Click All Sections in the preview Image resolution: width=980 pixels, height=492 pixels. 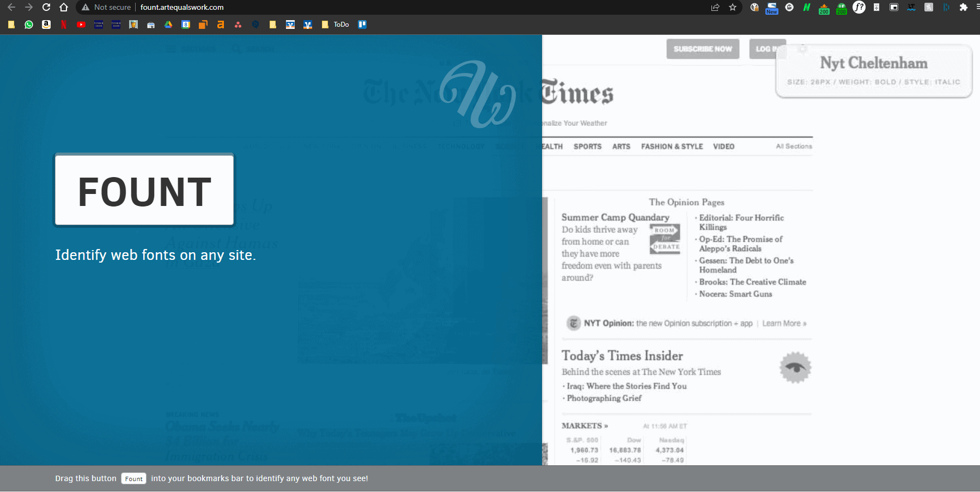pyautogui.click(x=794, y=147)
